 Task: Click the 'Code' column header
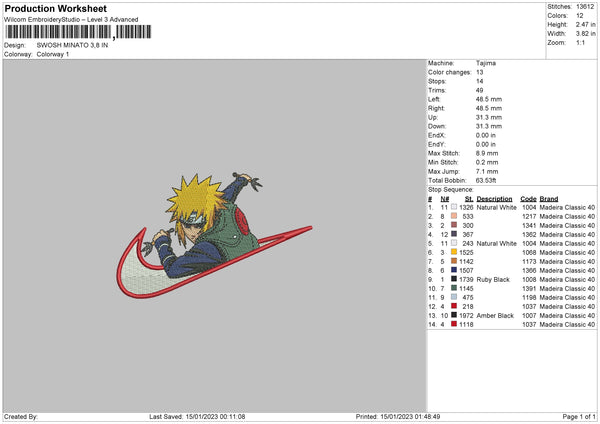coord(528,199)
